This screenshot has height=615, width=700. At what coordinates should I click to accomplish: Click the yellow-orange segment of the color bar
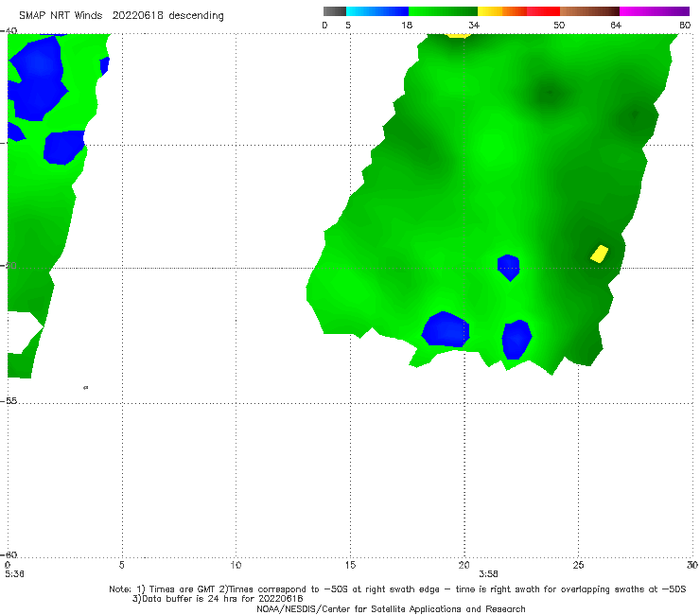(501, 11)
